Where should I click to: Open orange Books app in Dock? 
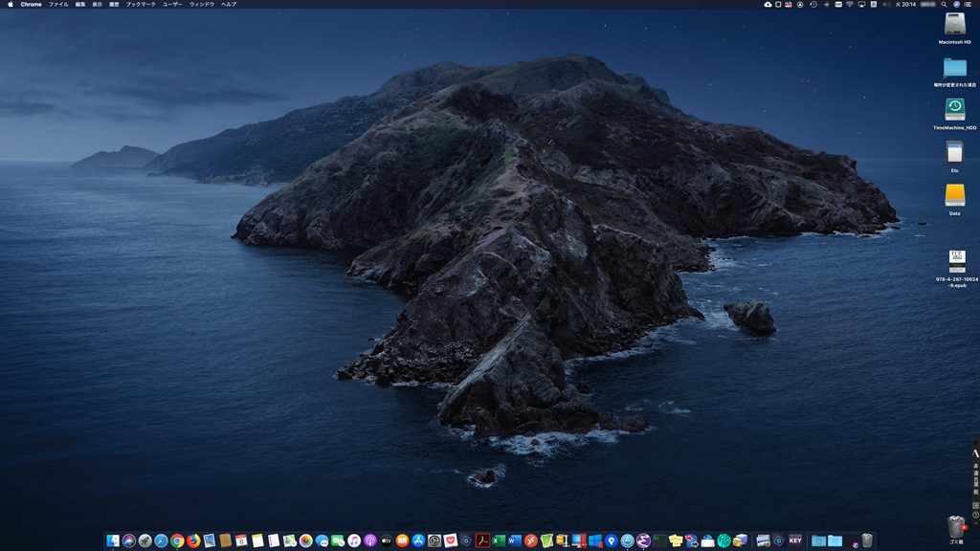pyautogui.click(x=403, y=540)
